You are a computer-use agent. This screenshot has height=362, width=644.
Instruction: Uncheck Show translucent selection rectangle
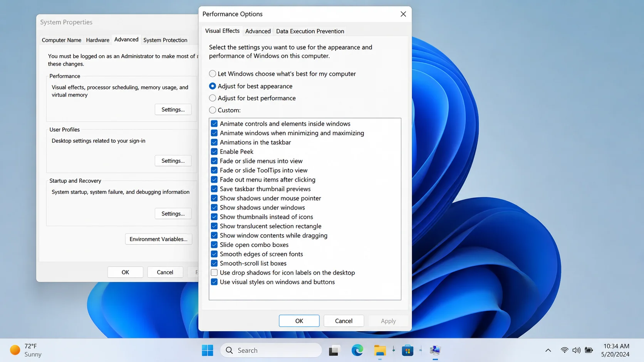coord(214,226)
